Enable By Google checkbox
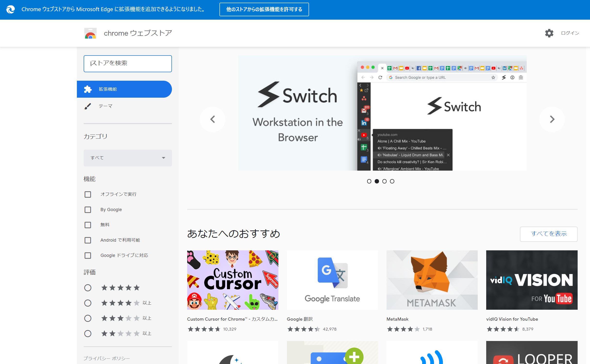Screen dimensions: 590x364 point(88,210)
